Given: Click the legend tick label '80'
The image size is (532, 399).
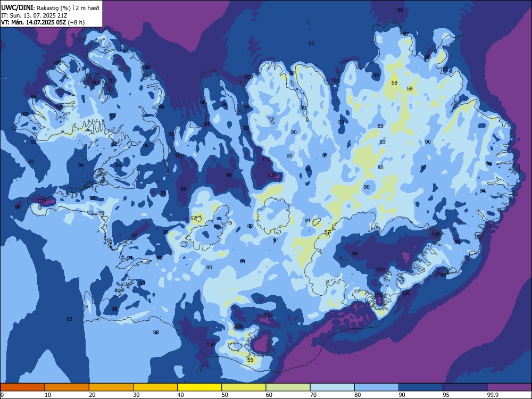Looking at the screenshot, I should point(358,395).
